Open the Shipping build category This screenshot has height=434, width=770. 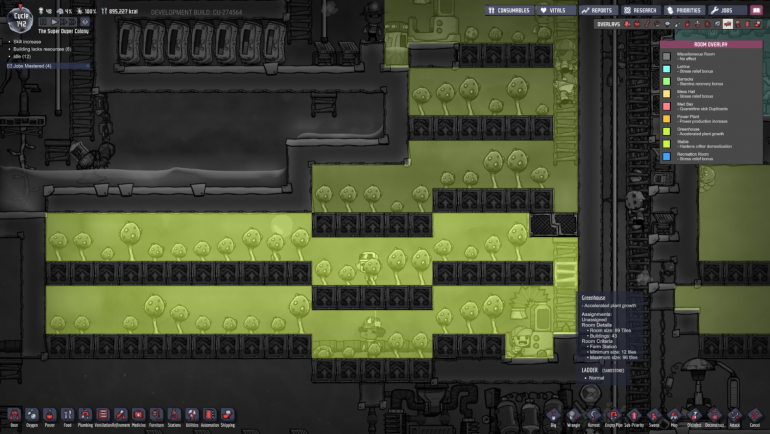[227, 415]
